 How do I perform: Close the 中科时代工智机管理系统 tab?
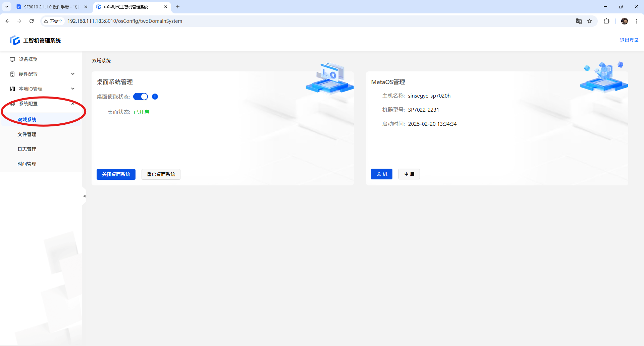pyautogui.click(x=166, y=7)
